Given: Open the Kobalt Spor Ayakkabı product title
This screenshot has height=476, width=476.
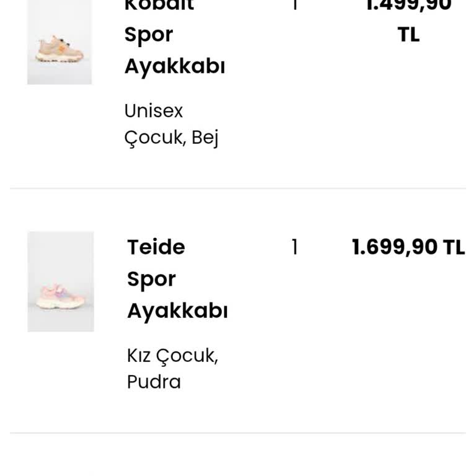Looking at the screenshot, I should 174,35.
